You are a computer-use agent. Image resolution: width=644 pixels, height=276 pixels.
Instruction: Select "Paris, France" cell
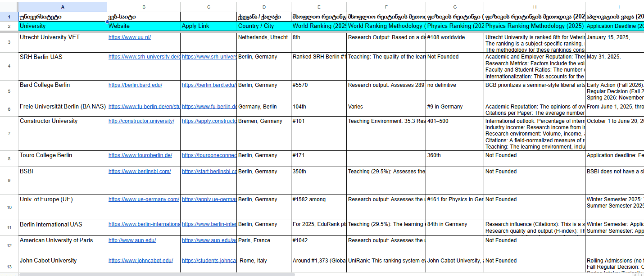pyautogui.click(x=264, y=246)
